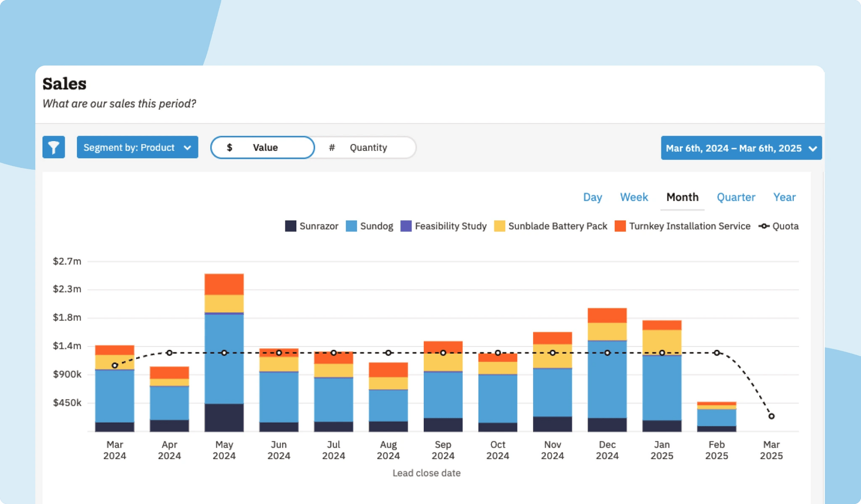Click the Turnkey Installation Service legend marker

621,226
